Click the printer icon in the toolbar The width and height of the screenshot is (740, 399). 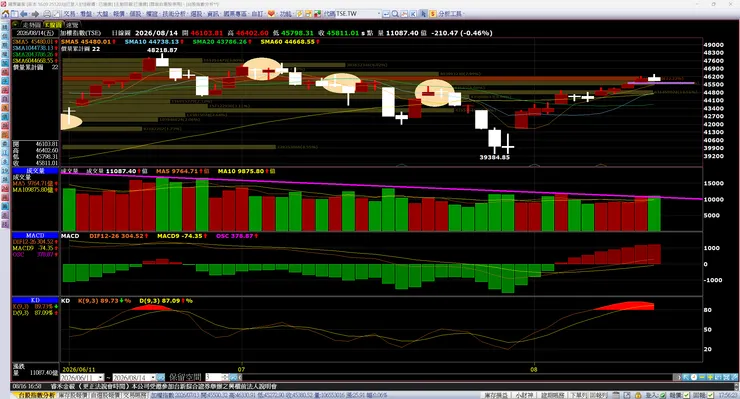47,14
